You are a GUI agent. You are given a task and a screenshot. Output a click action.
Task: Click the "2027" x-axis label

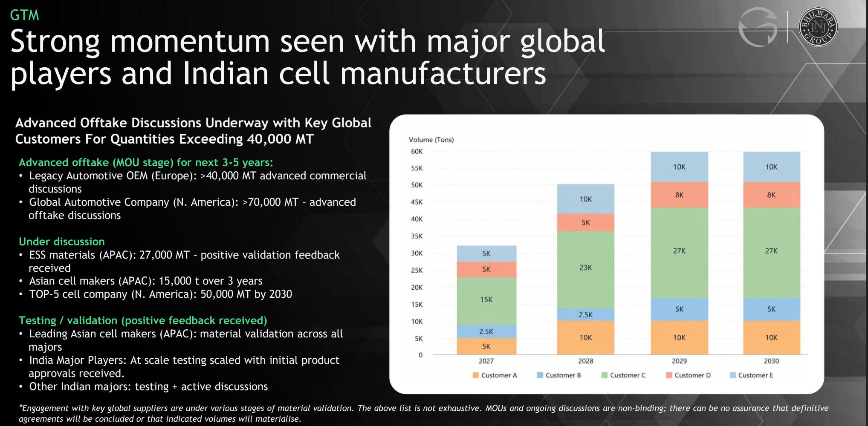(x=486, y=361)
